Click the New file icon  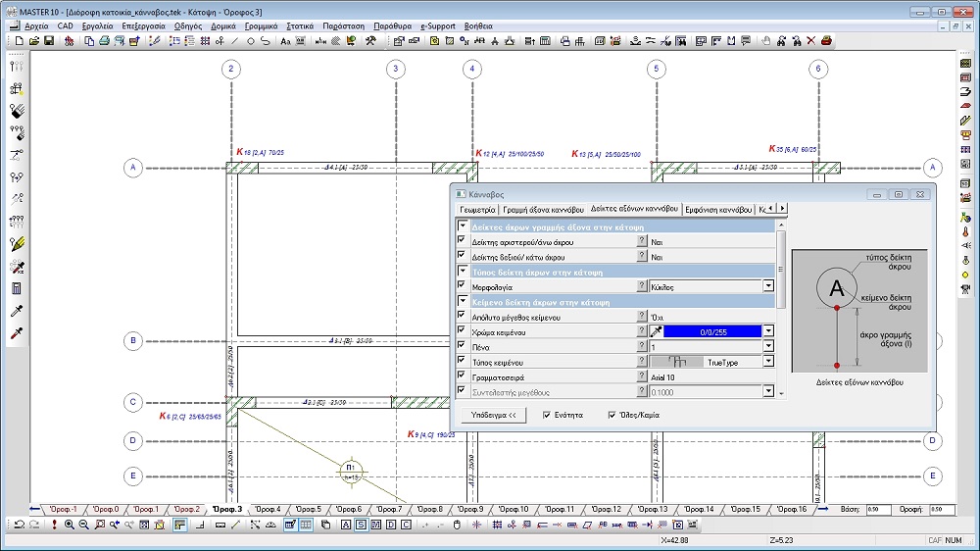[20, 41]
